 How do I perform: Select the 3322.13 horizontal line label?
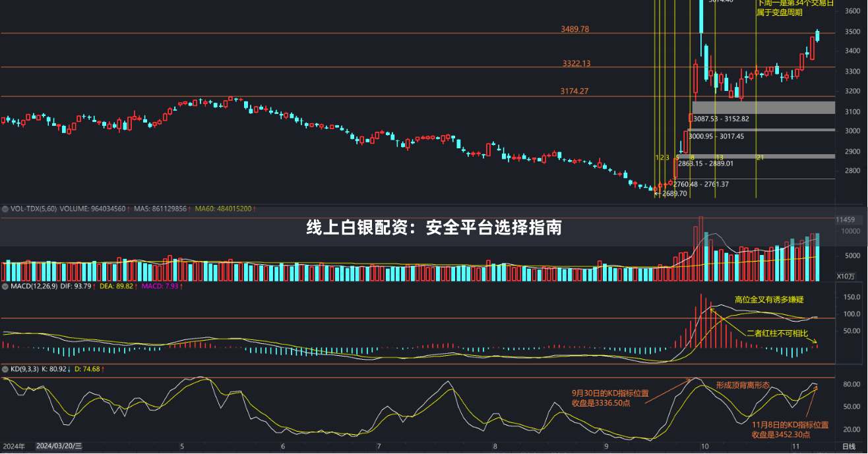576,63
